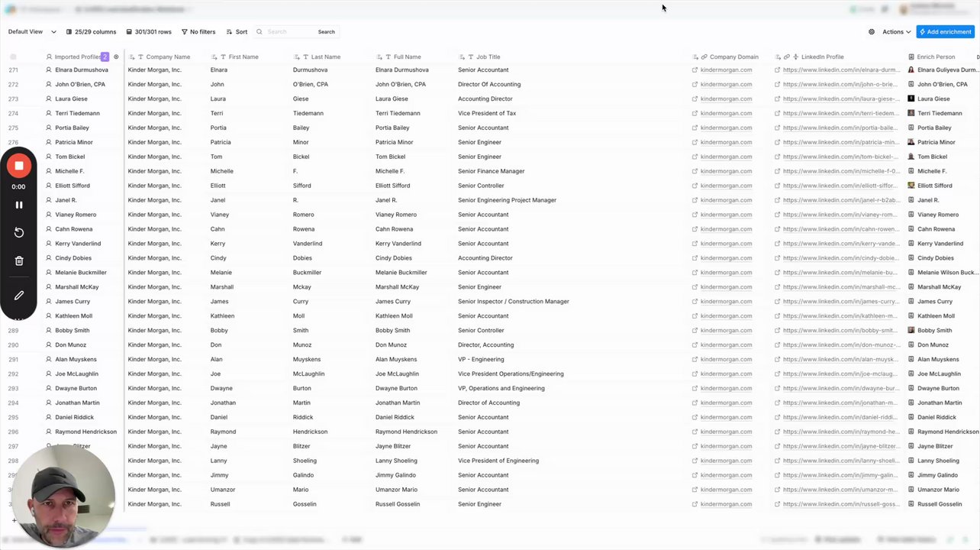Open Terri Tiedemann's LinkedIn URL
The height and width of the screenshot is (550, 980).
(840, 113)
